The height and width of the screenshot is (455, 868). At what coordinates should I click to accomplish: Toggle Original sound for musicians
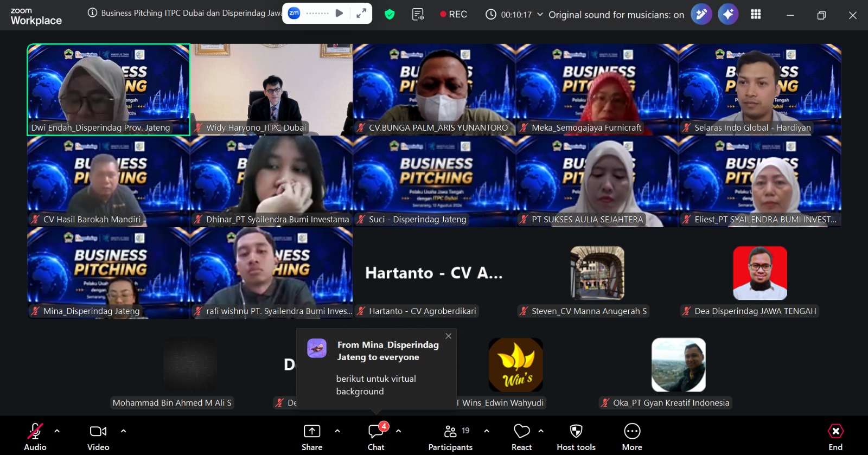(x=616, y=15)
